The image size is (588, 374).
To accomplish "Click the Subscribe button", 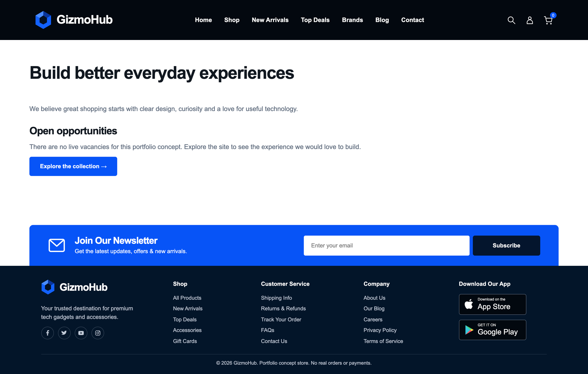I will click(506, 246).
